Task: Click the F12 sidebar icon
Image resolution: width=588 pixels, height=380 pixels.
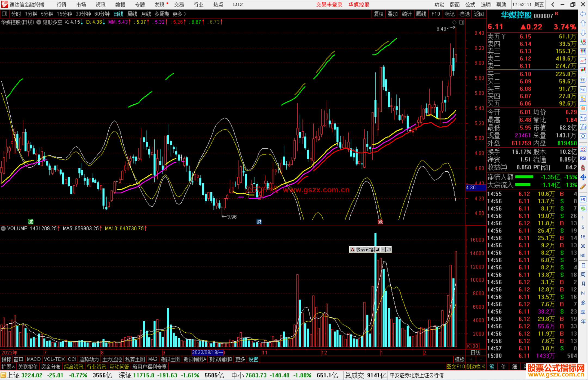Action: [583, 118]
